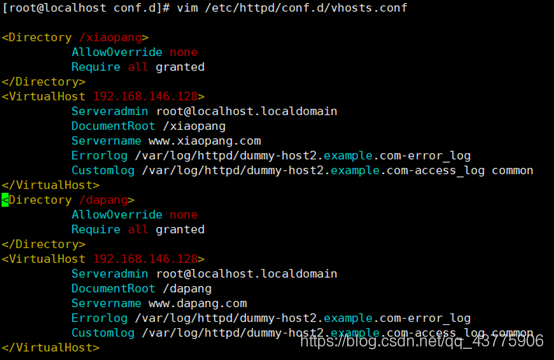Click "AllowOverride" in the /xiaopang Directory block

point(117,52)
